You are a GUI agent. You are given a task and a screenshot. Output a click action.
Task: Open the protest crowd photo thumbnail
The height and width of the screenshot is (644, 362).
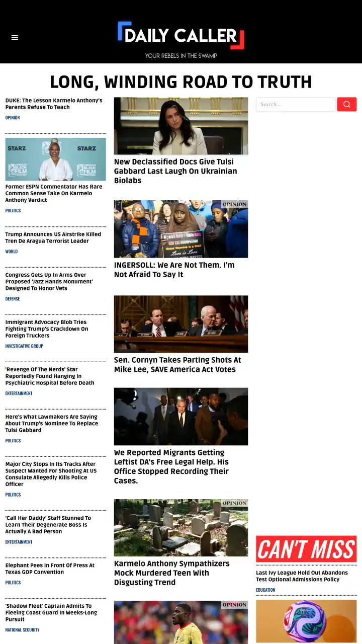click(181, 229)
